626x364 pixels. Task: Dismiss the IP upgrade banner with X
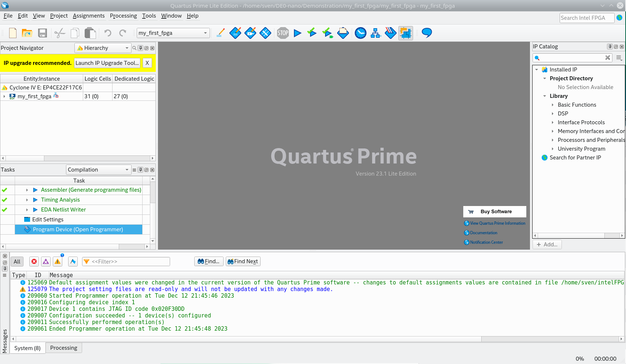tap(147, 63)
